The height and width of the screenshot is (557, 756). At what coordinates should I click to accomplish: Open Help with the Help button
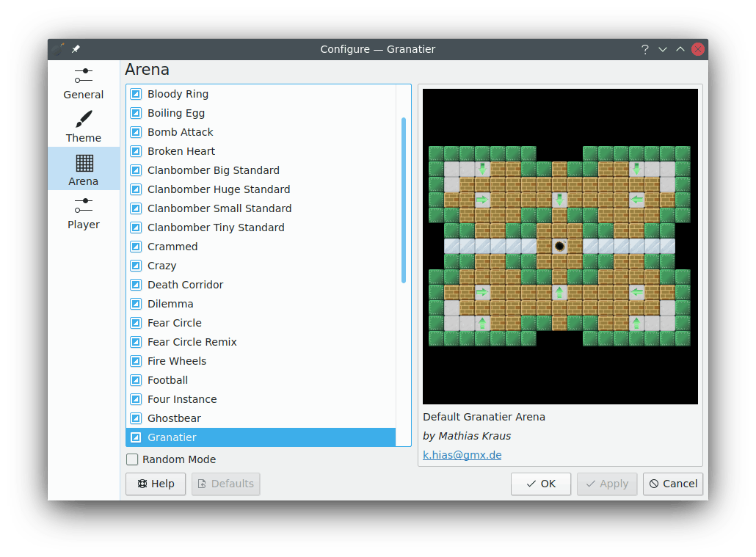[x=156, y=484]
